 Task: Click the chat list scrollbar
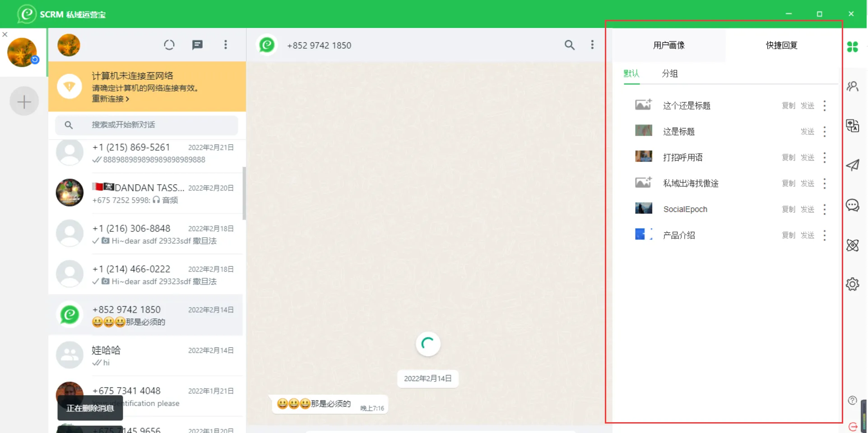244,193
